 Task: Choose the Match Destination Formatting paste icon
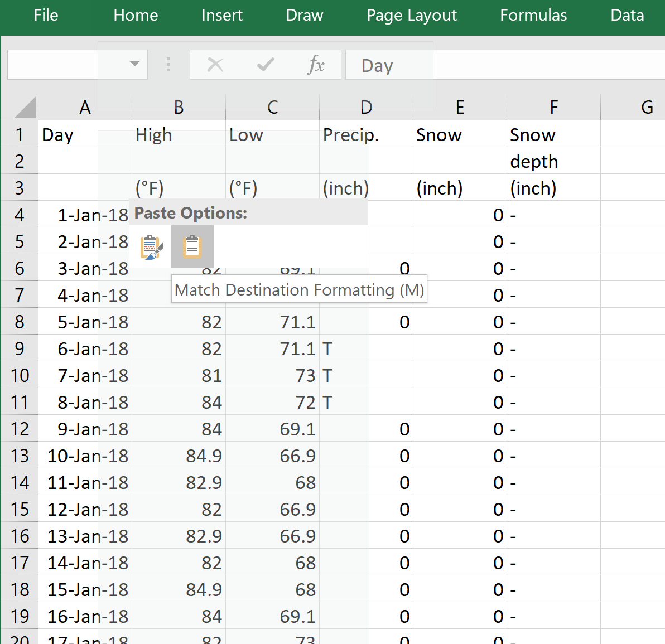(x=192, y=247)
